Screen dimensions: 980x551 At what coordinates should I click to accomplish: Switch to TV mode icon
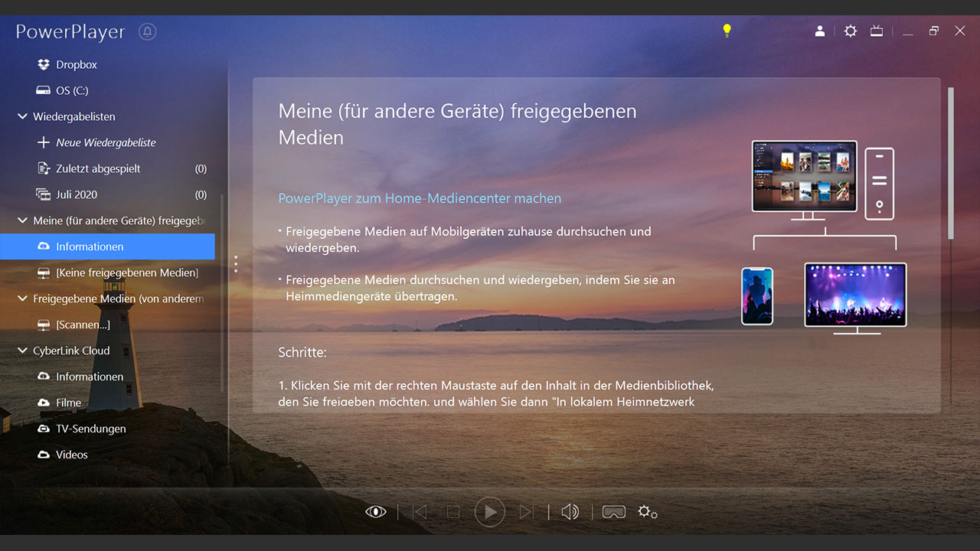[877, 31]
